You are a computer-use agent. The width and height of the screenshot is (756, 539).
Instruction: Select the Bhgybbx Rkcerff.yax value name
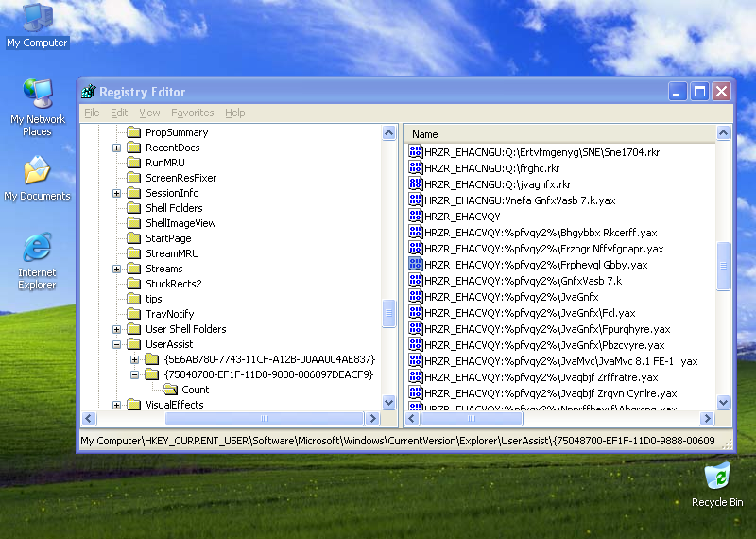[x=541, y=233]
